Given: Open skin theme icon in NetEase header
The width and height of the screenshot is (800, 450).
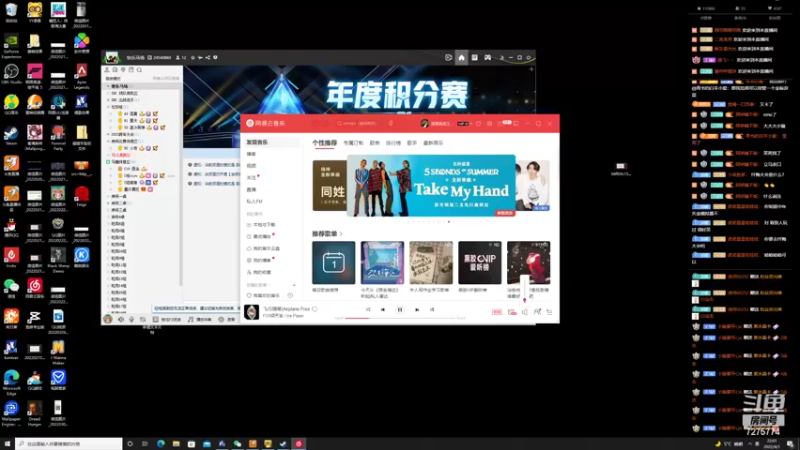Looking at the screenshot, I should [478, 123].
